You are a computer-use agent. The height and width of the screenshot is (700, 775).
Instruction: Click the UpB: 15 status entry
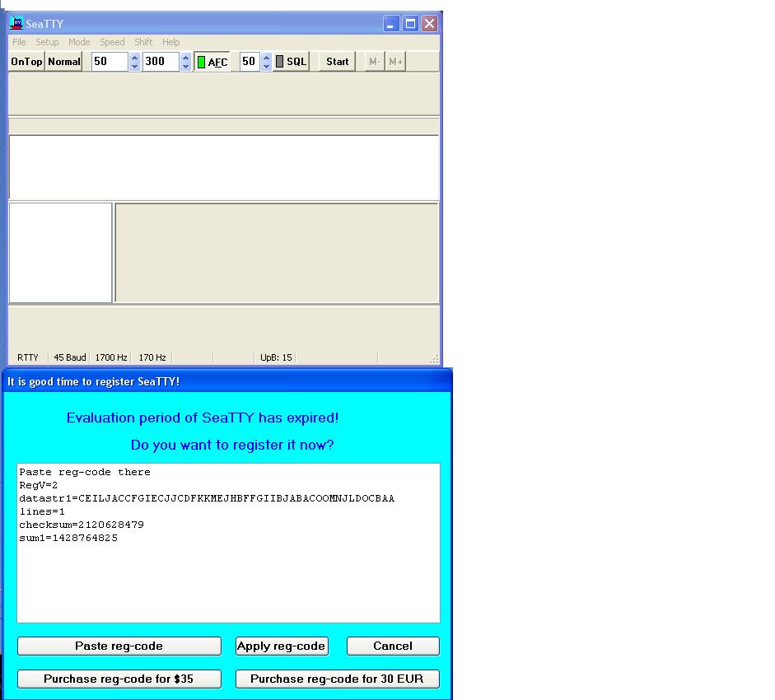(x=276, y=357)
